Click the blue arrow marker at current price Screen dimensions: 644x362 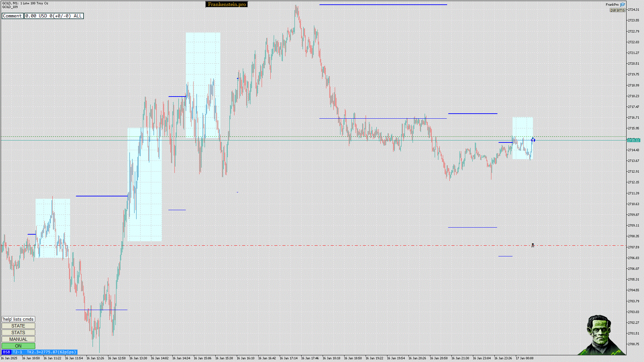click(x=533, y=140)
